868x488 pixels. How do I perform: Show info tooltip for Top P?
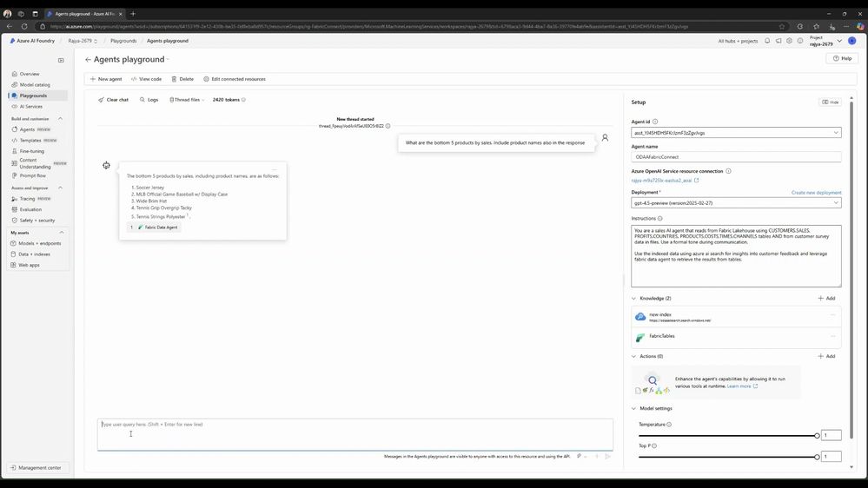654,445
